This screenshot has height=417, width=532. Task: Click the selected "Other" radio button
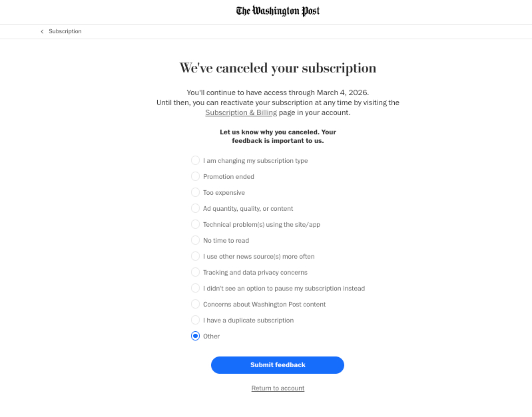point(195,336)
